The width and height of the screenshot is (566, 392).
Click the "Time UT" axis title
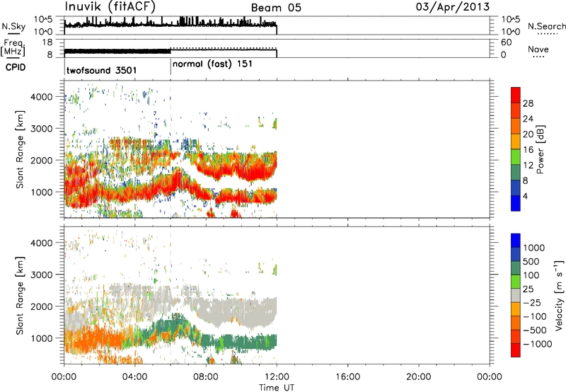click(277, 388)
